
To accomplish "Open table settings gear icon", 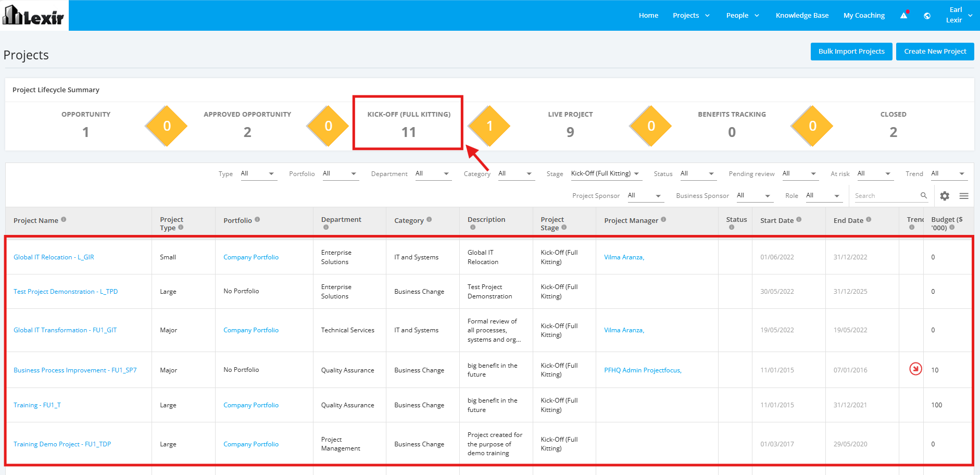I will 945,196.
